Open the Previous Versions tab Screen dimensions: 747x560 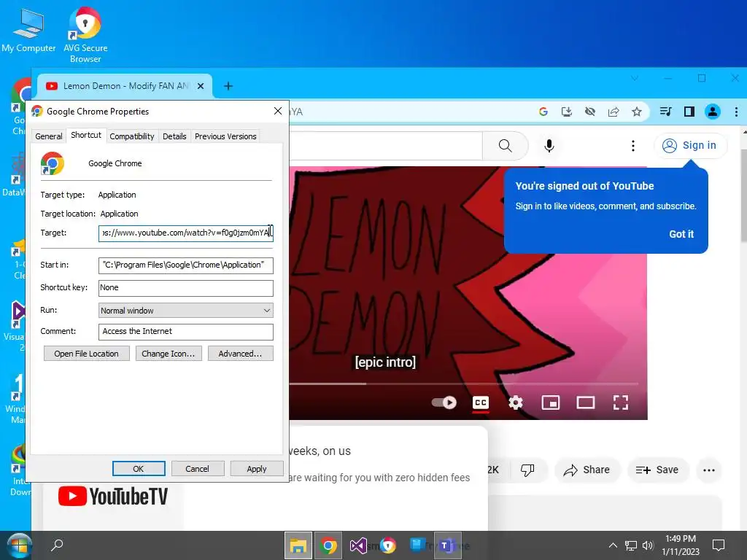[x=225, y=136]
